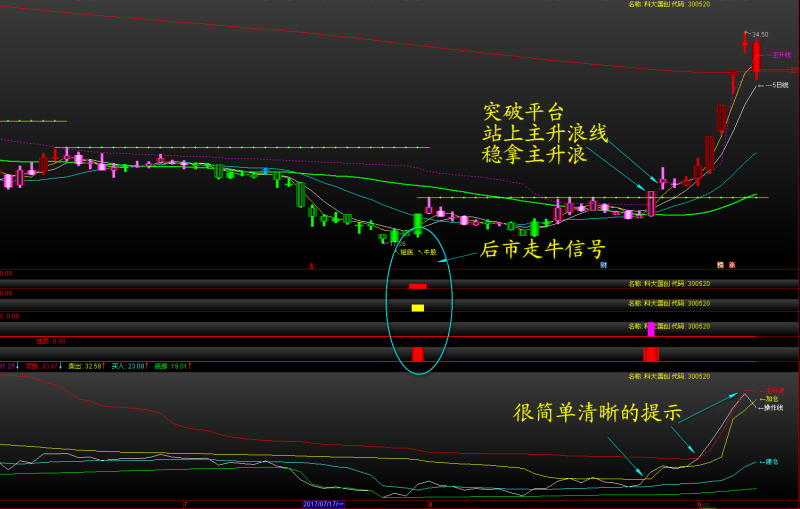Click the 底部: 19.01 value
This screenshot has height=509, width=800.
[173, 366]
